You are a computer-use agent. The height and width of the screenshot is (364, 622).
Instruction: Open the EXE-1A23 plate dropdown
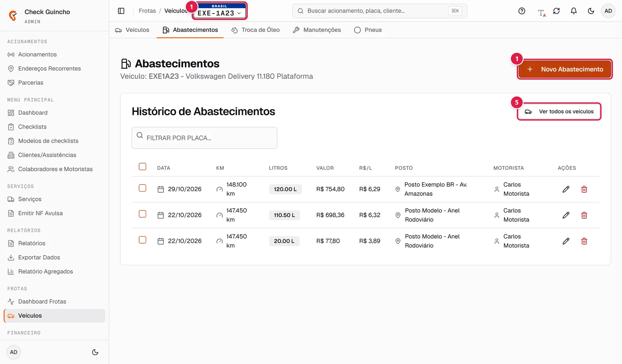(219, 11)
